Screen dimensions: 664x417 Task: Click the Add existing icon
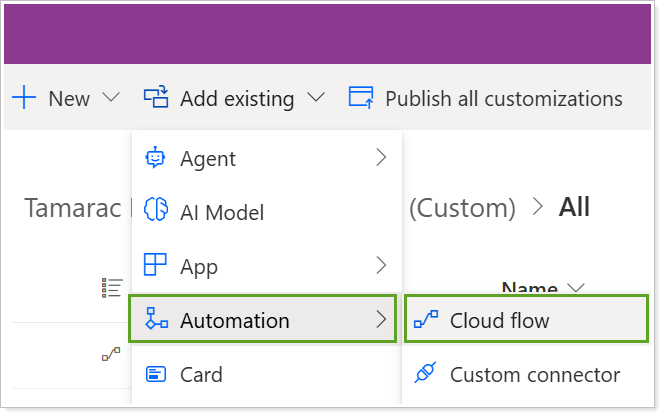point(156,98)
